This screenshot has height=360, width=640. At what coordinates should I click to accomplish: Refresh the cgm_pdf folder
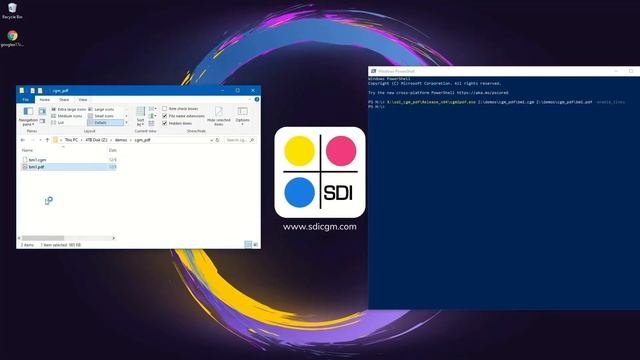click(x=218, y=140)
